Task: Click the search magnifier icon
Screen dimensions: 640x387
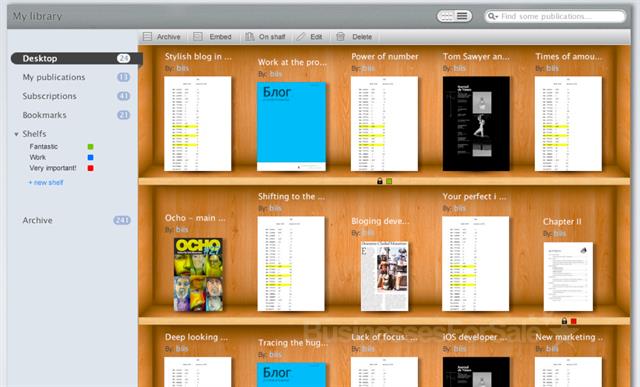Action: point(491,16)
